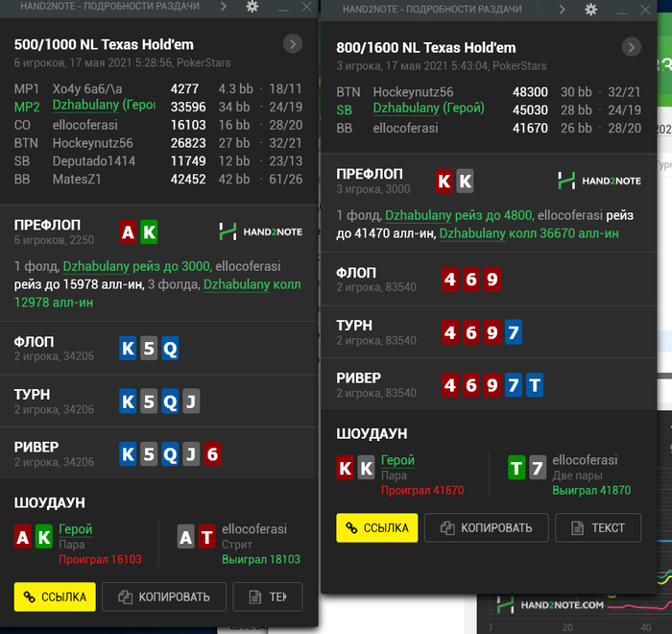Select player Xo4y 6a6/\a row
Screen dimensions: 672x634
[x=158, y=88]
